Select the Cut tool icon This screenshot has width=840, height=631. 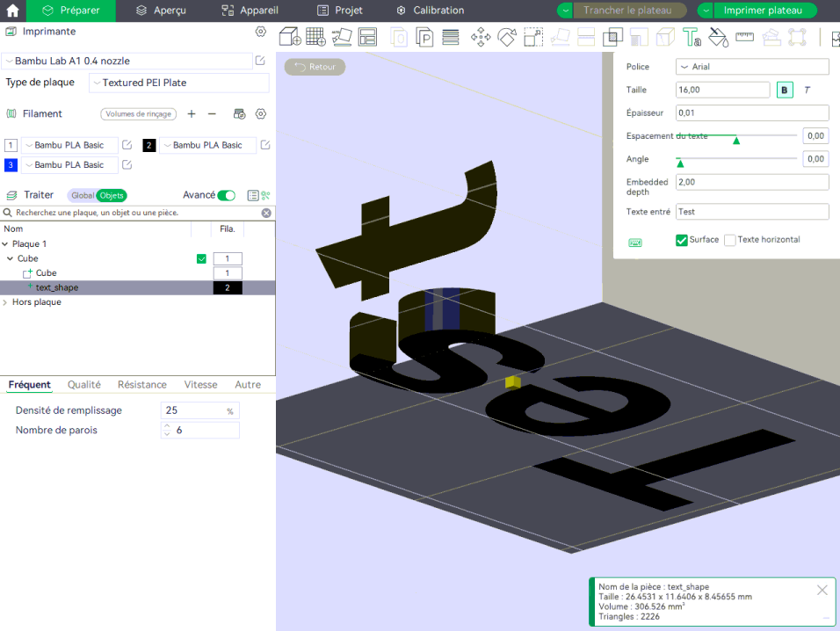pos(585,37)
